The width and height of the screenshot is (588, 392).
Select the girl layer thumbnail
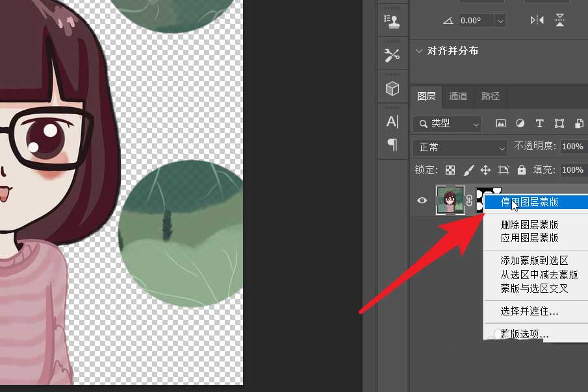(x=450, y=200)
